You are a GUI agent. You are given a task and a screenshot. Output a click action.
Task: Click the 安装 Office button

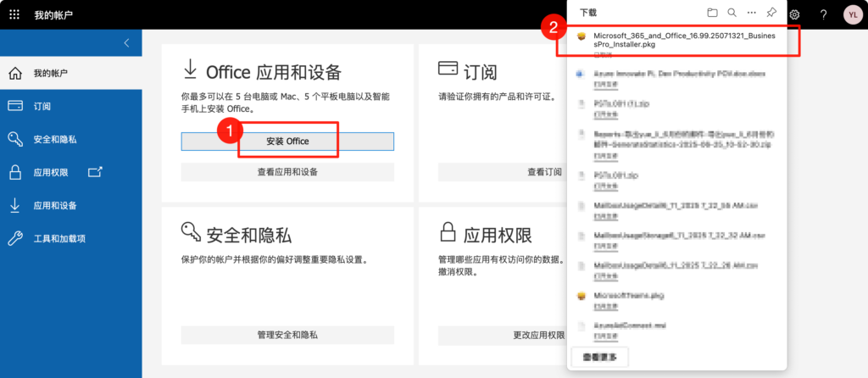[287, 141]
